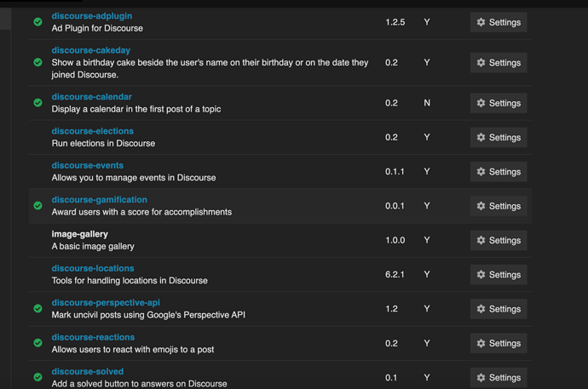Image resolution: width=588 pixels, height=389 pixels.
Task: Click version 1.2 of discourse-perspective-api
Action: 391,309
